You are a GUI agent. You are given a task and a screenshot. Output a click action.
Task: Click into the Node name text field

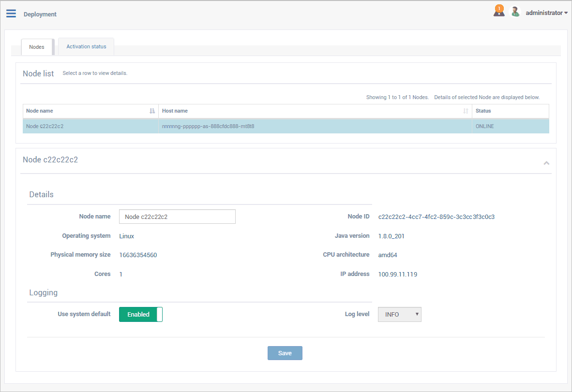177,217
